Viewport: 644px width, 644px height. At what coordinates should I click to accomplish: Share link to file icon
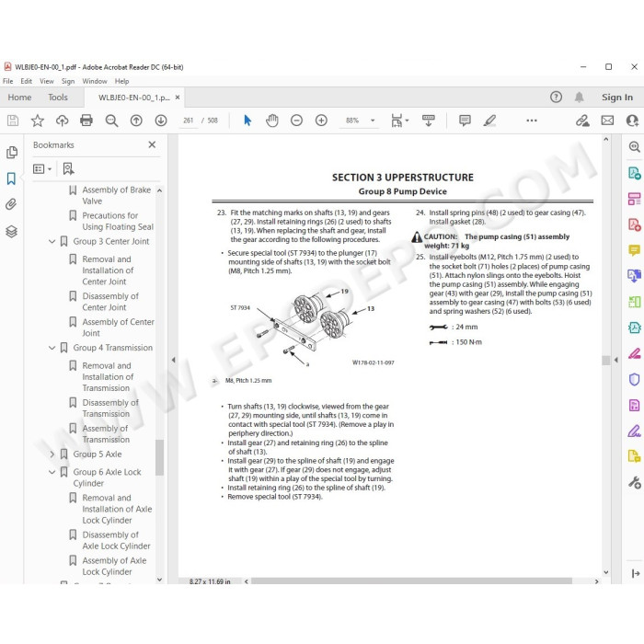(x=582, y=121)
